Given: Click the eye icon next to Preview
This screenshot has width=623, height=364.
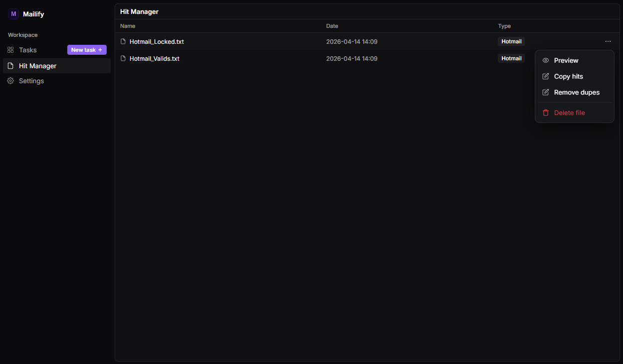Looking at the screenshot, I should (x=546, y=60).
